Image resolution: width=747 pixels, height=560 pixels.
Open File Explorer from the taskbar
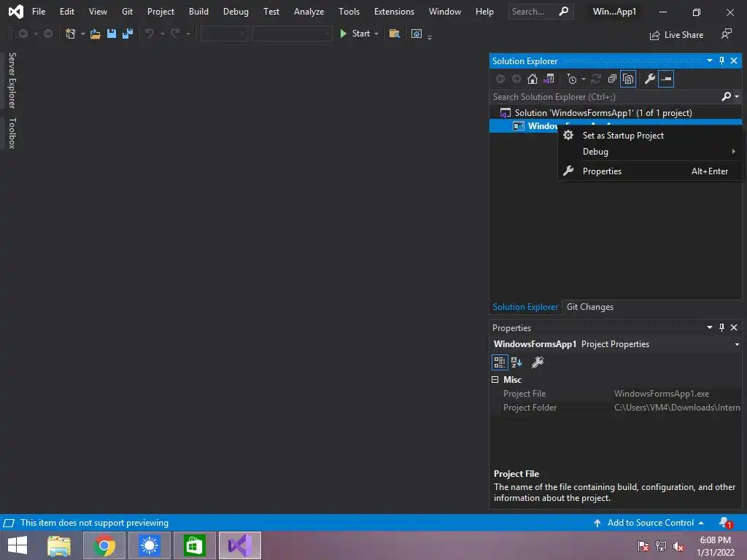(59, 545)
